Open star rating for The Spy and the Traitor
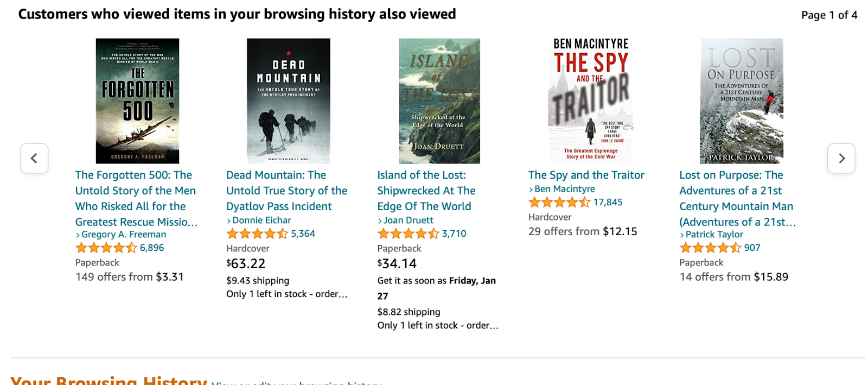 tap(559, 203)
